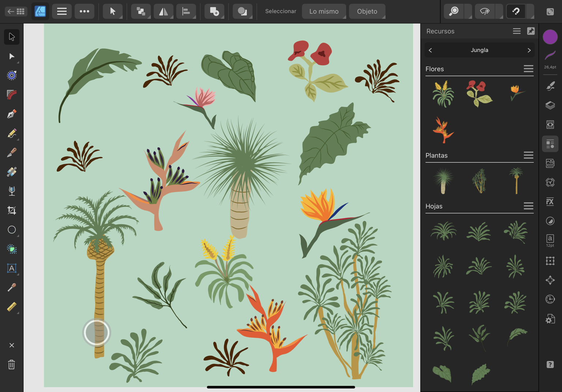562x392 pixels.
Task: Toggle the UI visibility icon
Action: pos(550,12)
